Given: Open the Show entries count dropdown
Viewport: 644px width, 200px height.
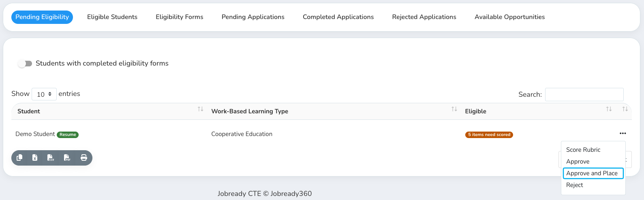Looking at the screenshot, I should pyautogui.click(x=44, y=94).
